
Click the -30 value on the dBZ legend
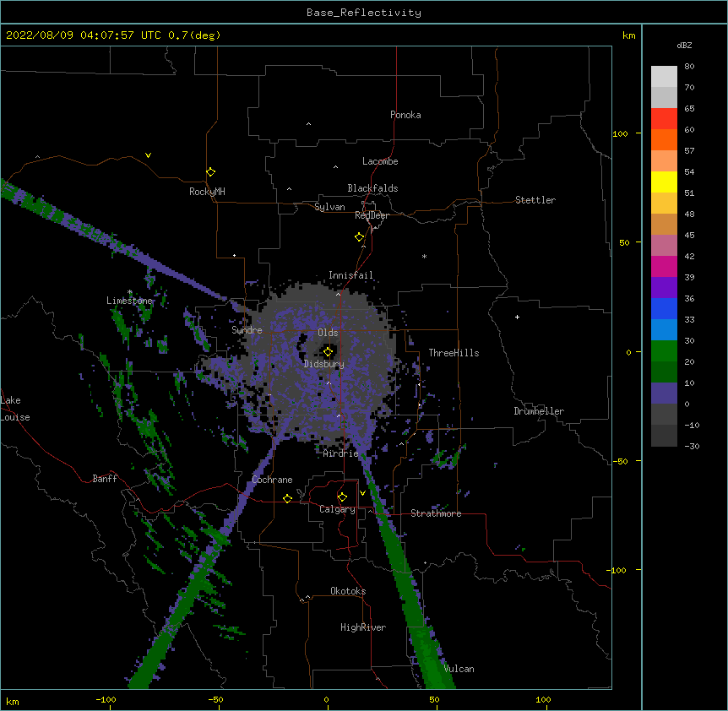[x=692, y=446]
